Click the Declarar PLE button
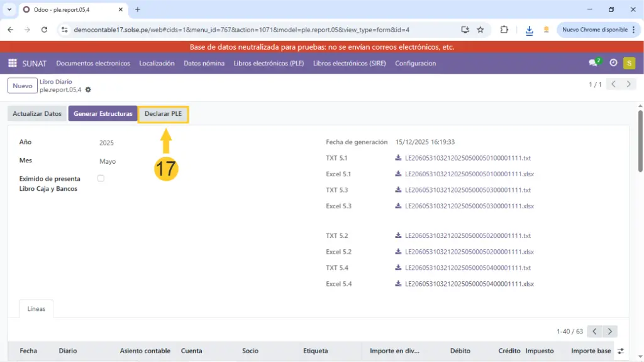This screenshot has height=362, width=644. click(x=163, y=114)
